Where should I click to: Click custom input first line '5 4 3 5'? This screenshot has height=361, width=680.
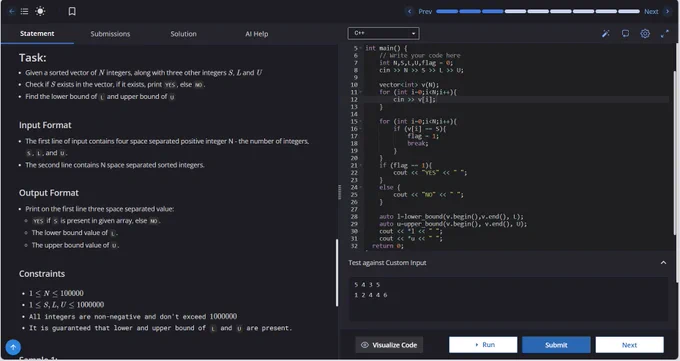point(367,285)
